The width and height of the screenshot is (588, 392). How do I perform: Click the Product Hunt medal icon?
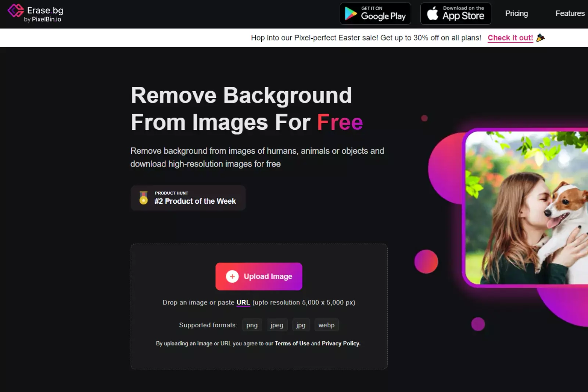[x=143, y=198]
